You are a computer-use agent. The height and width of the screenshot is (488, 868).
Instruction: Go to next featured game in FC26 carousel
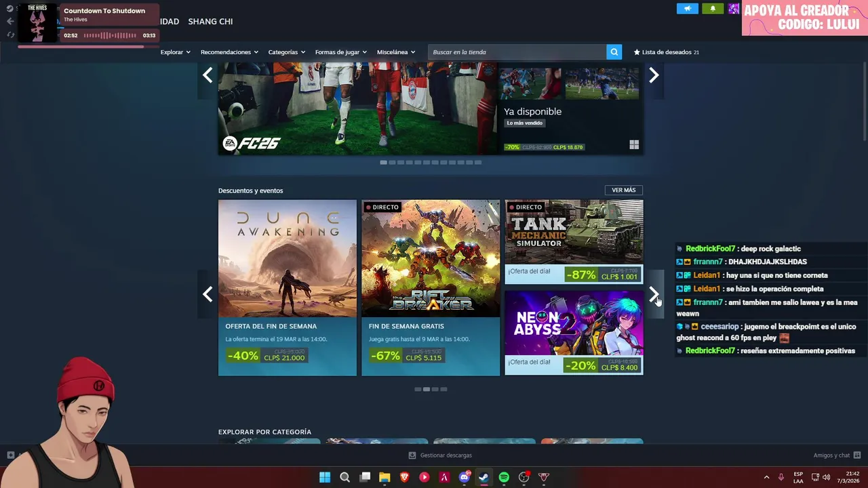pos(654,75)
